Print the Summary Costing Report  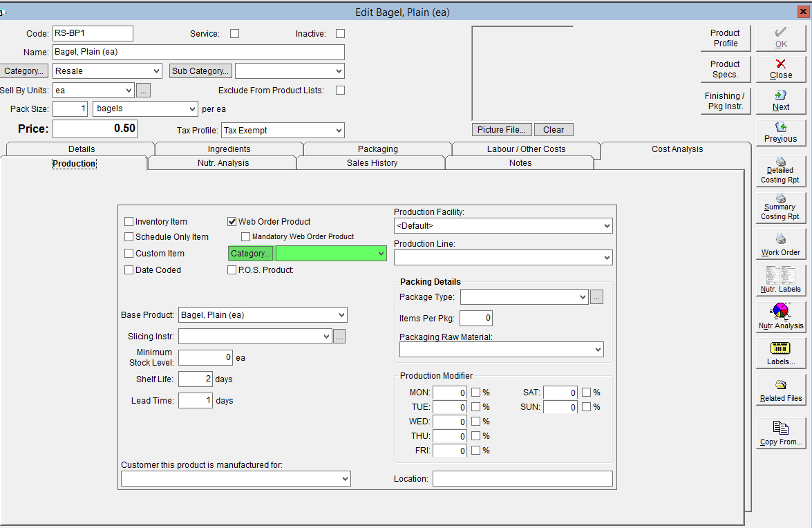781,208
